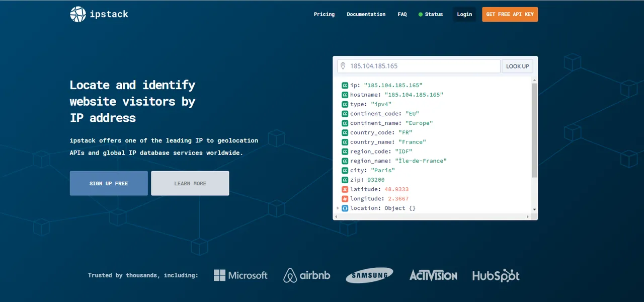Click the horizontal scroll right arrow
Viewport: 644px width, 302px height.
[528, 216]
